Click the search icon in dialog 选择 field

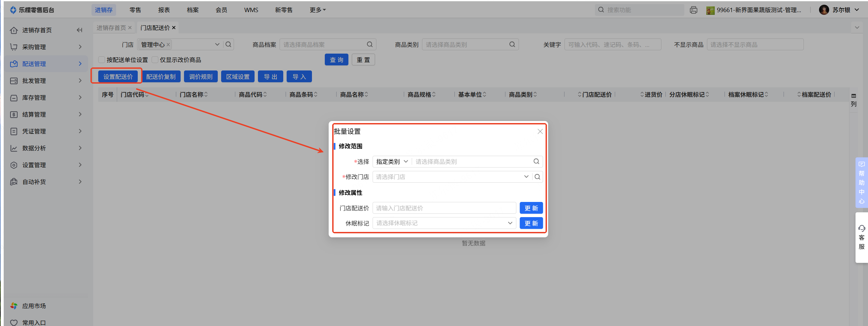coord(536,161)
